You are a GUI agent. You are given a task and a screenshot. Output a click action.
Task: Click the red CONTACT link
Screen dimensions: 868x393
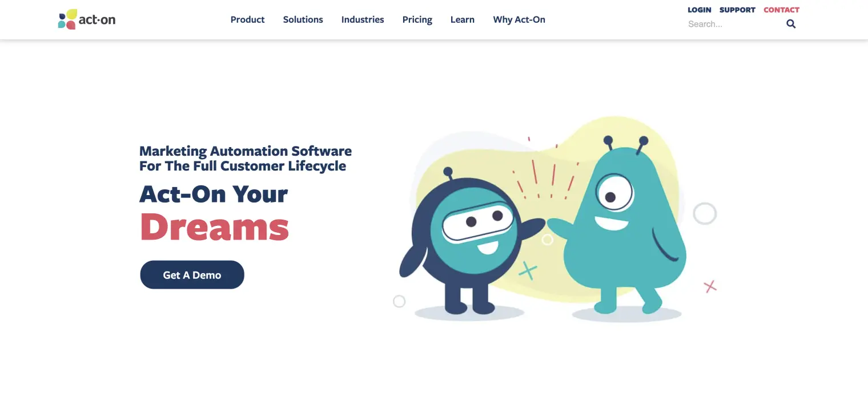coord(781,10)
